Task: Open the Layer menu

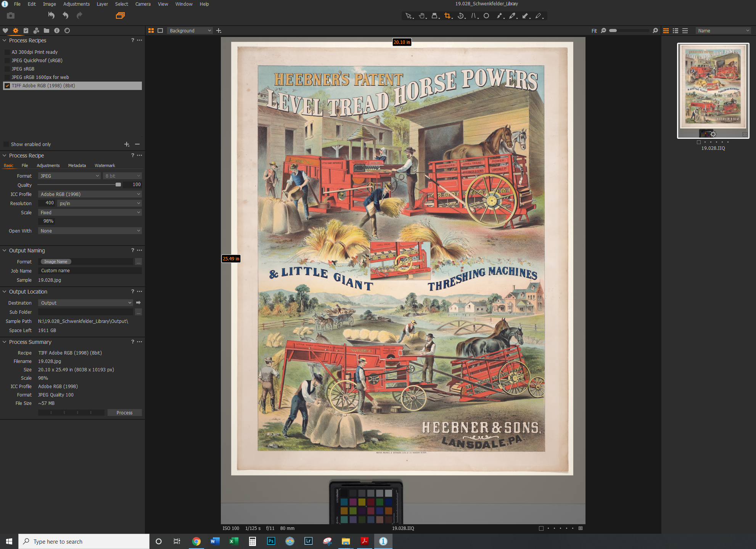Action: coord(102,4)
